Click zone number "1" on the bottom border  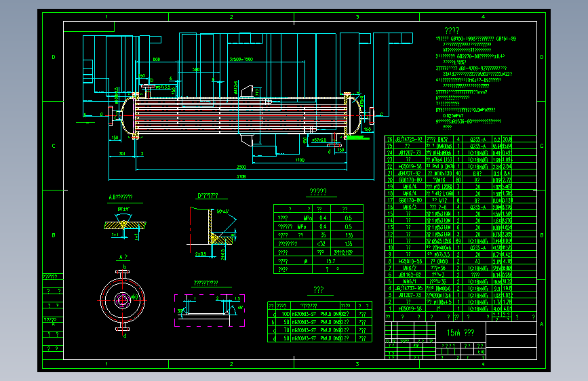click(x=106, y=364)
